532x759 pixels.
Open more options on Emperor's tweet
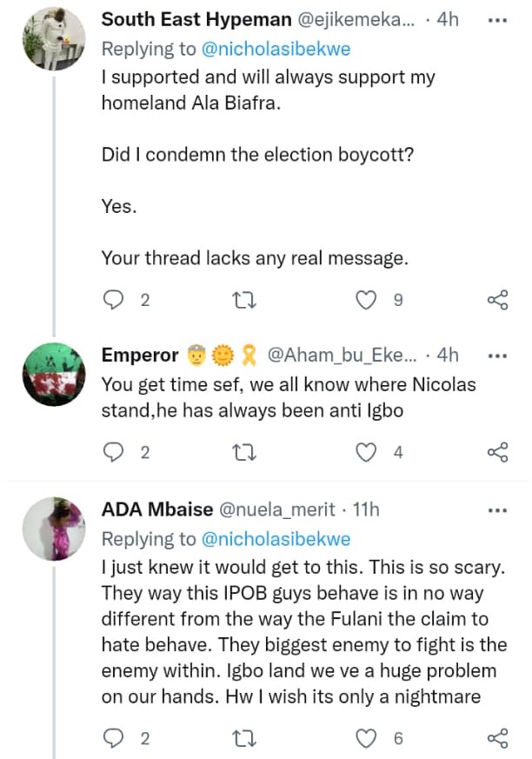click(x=497, y=355)
